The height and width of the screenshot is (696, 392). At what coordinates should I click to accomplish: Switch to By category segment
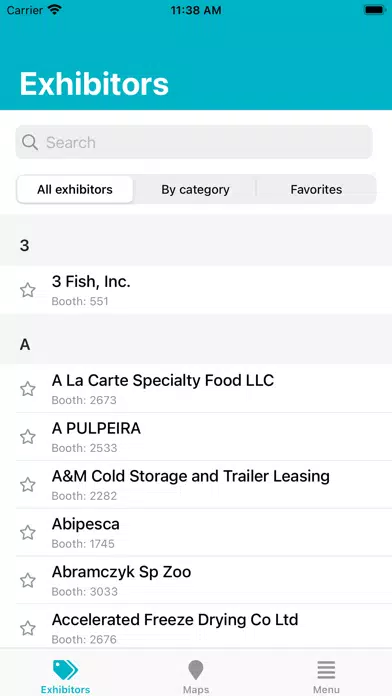195,190
